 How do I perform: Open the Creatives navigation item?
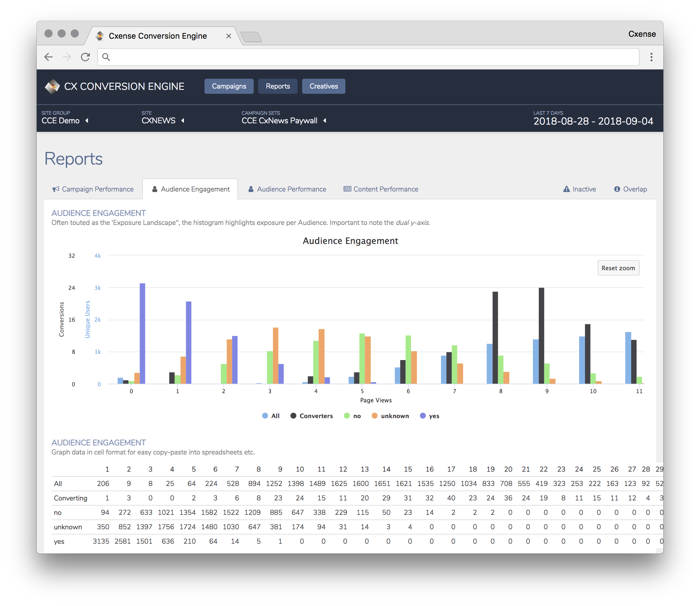point(323,86)
